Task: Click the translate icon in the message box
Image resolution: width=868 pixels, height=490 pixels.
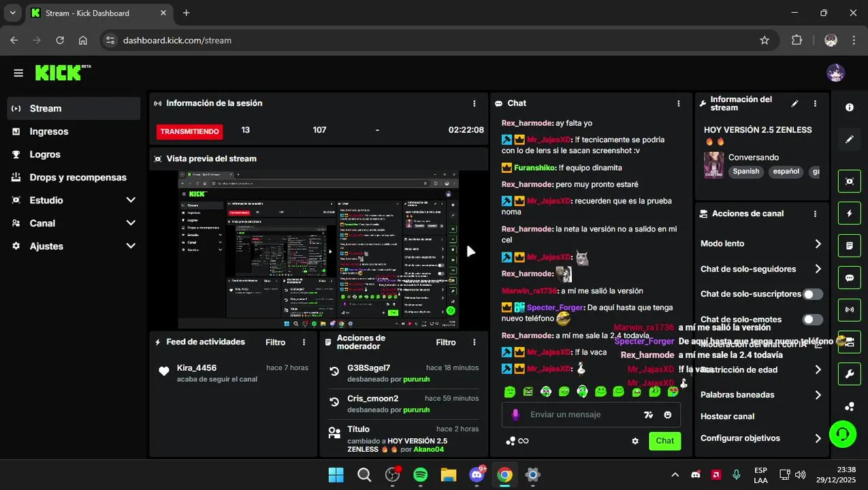Action: [x=648, y=414]
